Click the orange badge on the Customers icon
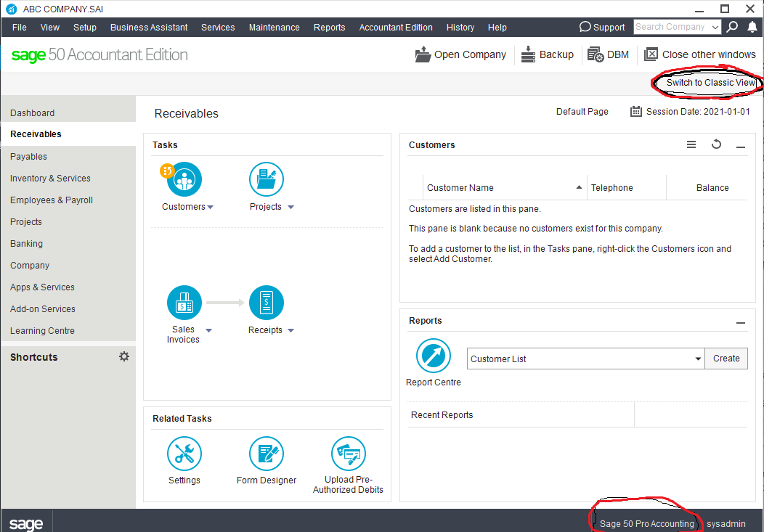The height and width of the screenshot is (532, 764). 166,171
